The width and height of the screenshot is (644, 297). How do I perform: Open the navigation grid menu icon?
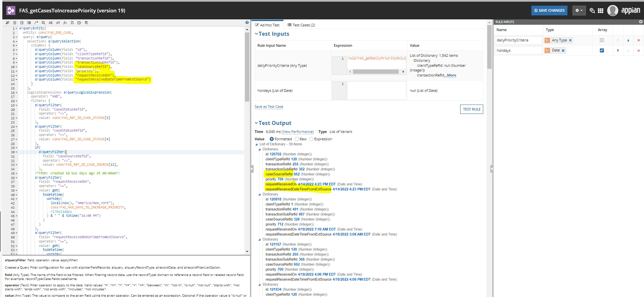pos(601,11)
